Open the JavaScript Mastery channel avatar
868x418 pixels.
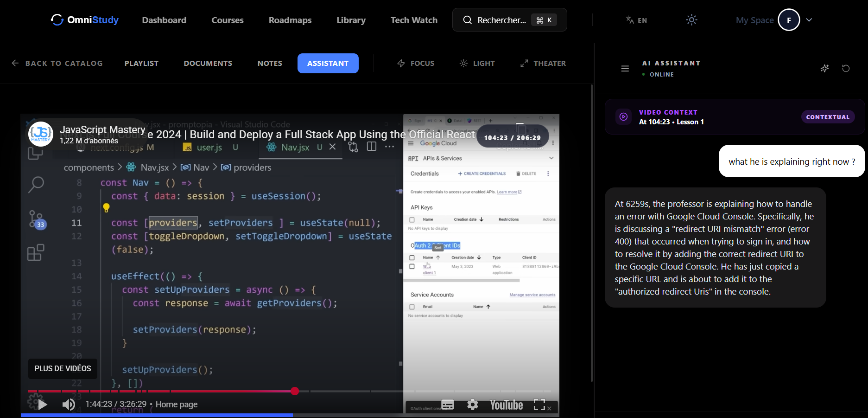click(x=41, y=134)
